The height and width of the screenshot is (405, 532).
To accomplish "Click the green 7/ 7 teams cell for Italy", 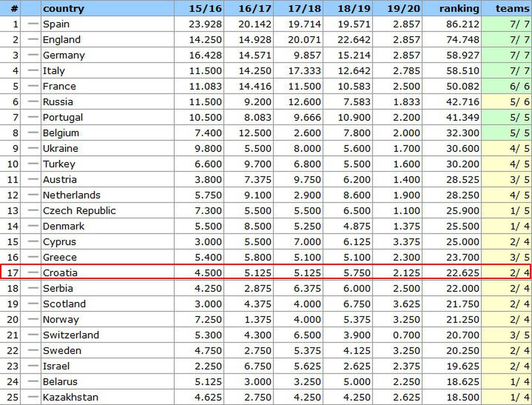I will [519, 71].
